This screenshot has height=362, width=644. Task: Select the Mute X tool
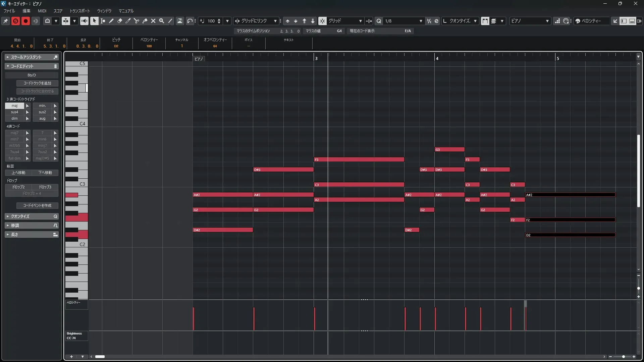tap(153, 21)
